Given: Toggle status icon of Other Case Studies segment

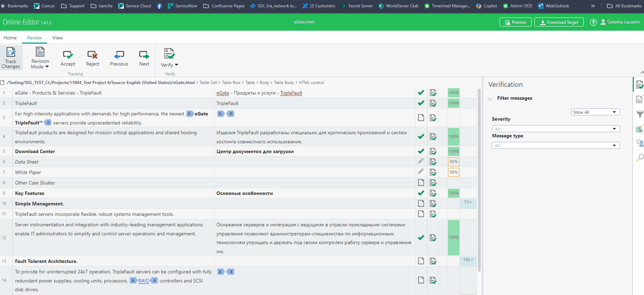Looking at the screenshot, I should 421,182.
